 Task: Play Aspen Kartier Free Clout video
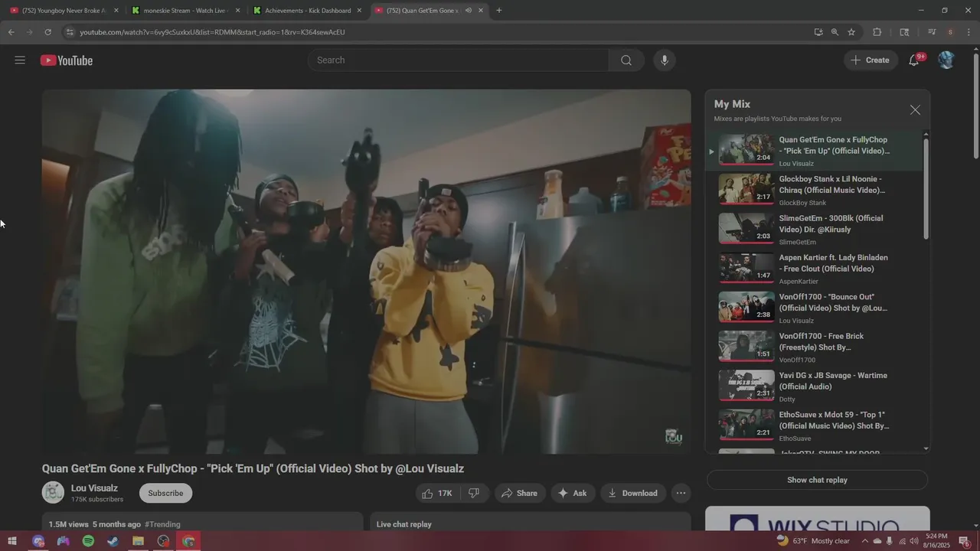814,268
